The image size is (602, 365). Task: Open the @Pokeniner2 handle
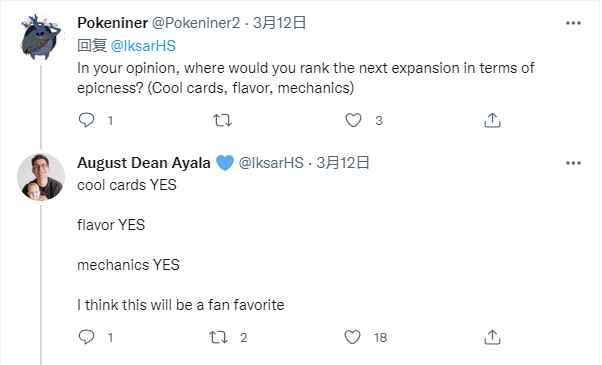tap(196, 23)
